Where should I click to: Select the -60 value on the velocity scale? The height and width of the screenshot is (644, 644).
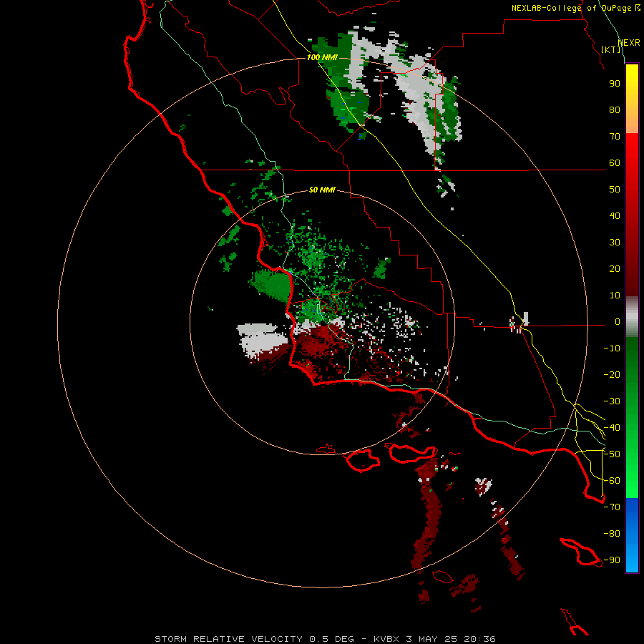[x=612, y=481]
